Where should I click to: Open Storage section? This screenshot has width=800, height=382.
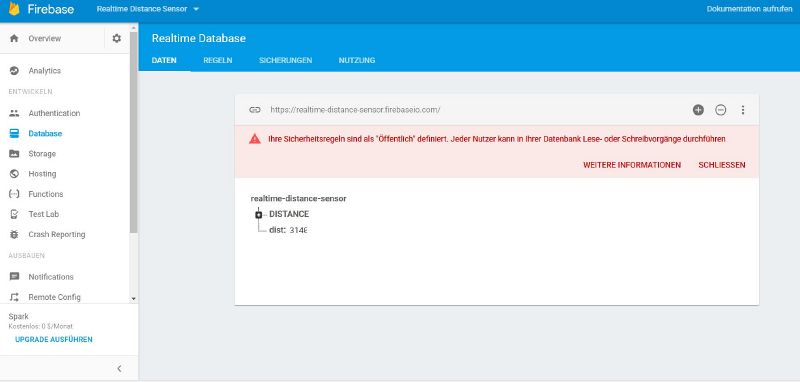coord(42,154)
